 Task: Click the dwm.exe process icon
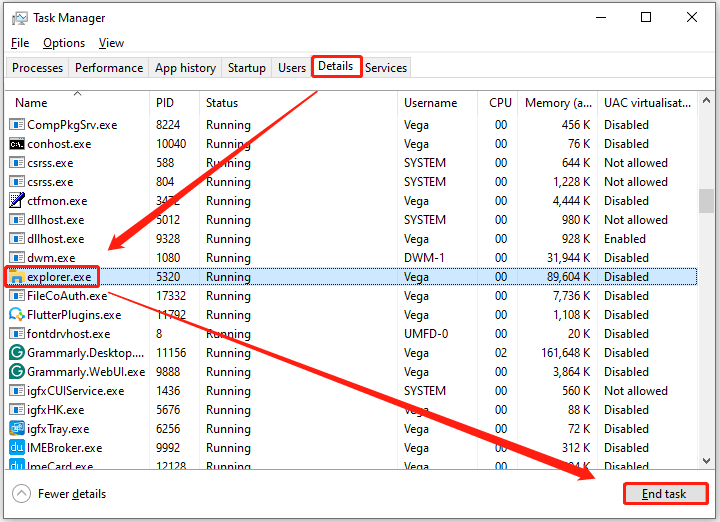click(x=17, y=258)
